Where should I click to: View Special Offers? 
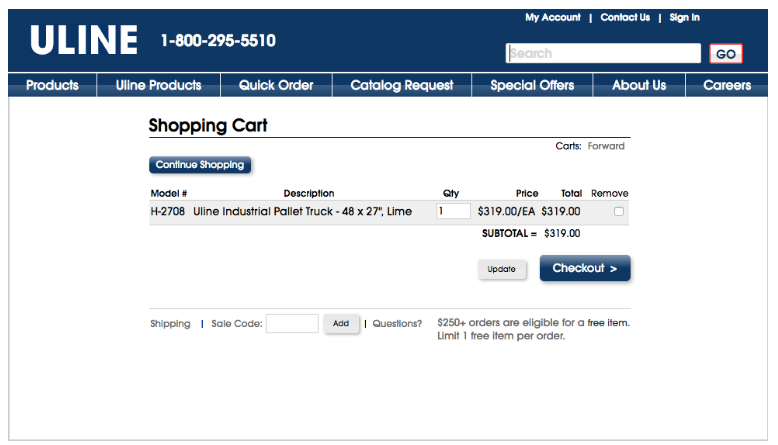[532, 85]
